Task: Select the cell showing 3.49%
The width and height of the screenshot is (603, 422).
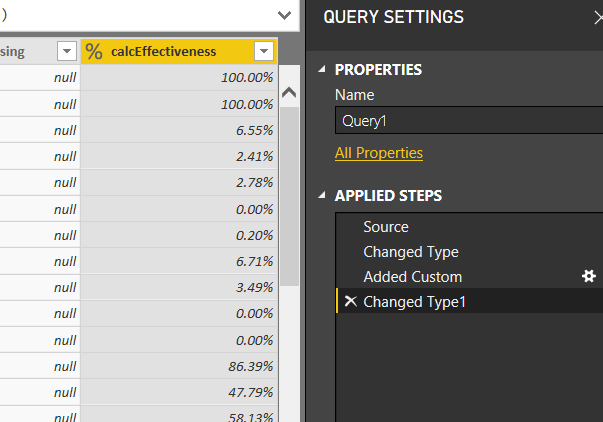Action: [179, 287]
